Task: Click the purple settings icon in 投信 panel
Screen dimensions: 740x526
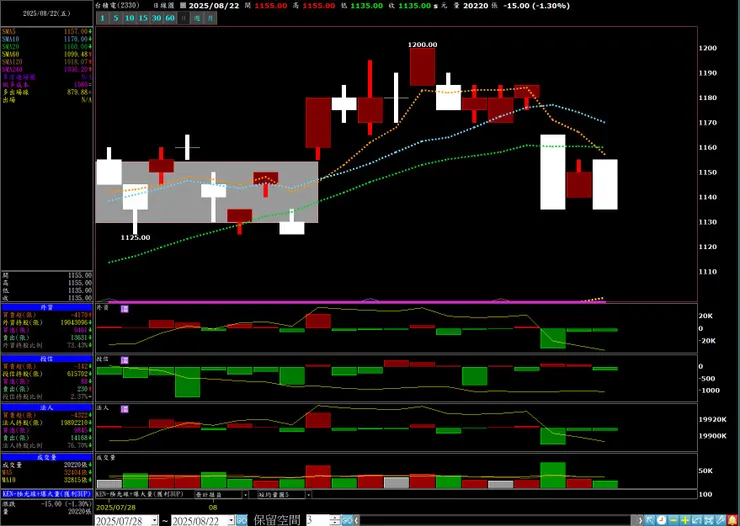Action: 125,360
